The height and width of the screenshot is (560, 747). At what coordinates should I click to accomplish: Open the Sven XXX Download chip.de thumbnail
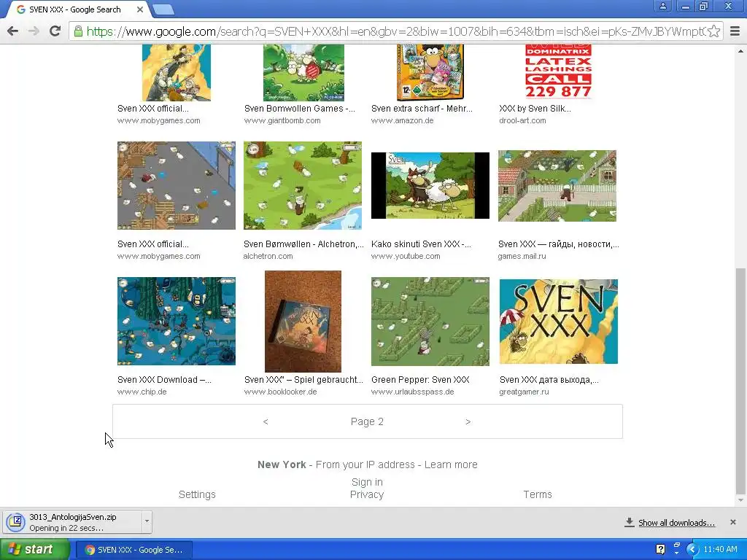(x=177, y=322)
